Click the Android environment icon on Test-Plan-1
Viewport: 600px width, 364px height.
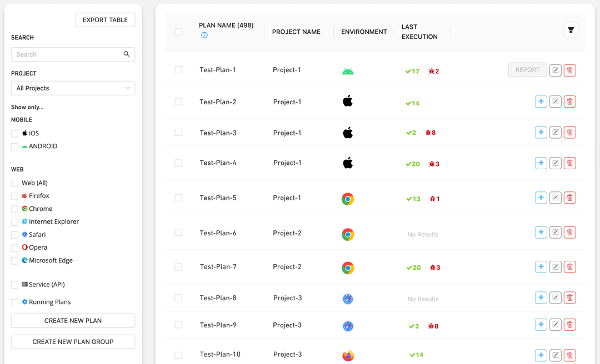coord(348,71)
